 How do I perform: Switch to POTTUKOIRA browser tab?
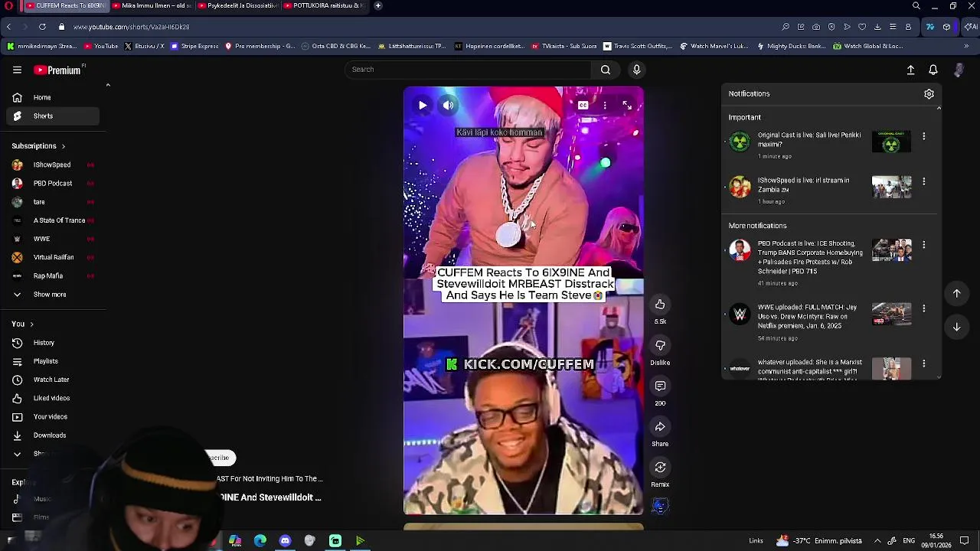(323, 5)
